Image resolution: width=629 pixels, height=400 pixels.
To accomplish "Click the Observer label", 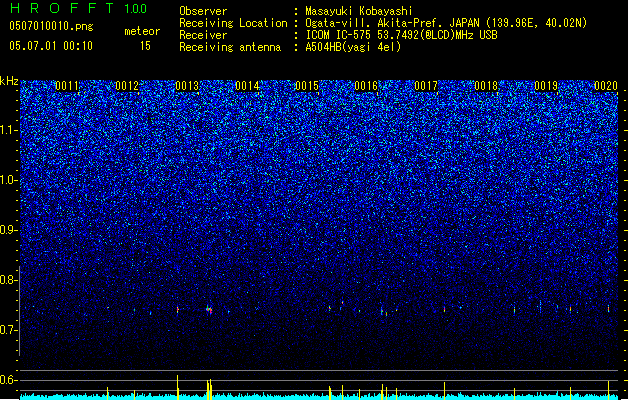I will 203,11.
